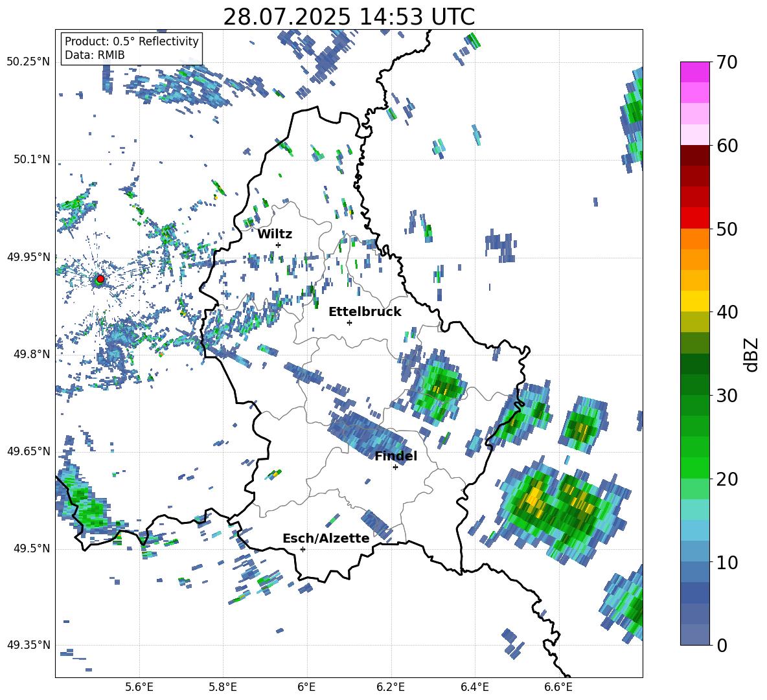
Task: Click the colorbar tick value 30
Action: 727,396
